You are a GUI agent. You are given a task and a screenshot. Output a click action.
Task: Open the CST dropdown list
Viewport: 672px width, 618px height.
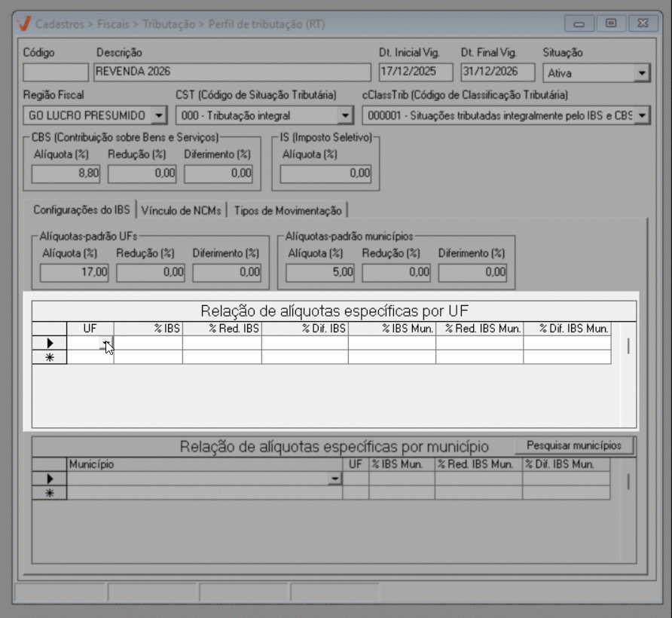point(345,115)
